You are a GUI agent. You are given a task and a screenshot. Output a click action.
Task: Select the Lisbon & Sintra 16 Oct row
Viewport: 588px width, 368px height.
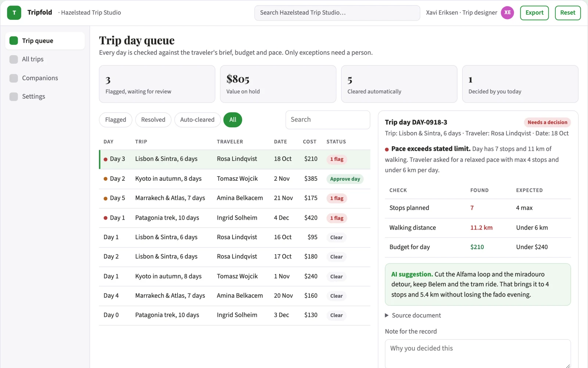coord(234,237)
